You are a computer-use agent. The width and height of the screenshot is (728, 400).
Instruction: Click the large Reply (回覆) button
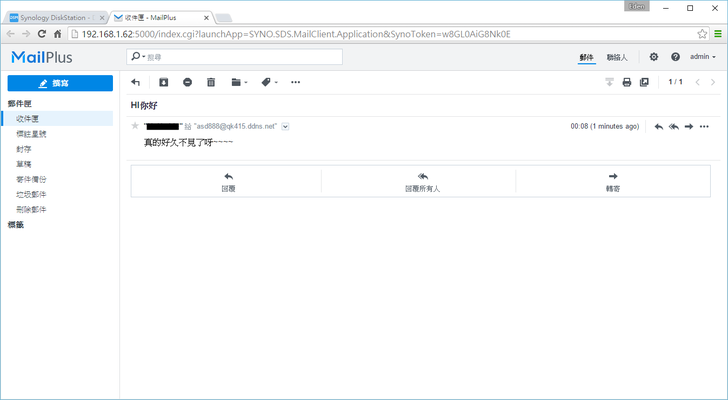(228, 181)
